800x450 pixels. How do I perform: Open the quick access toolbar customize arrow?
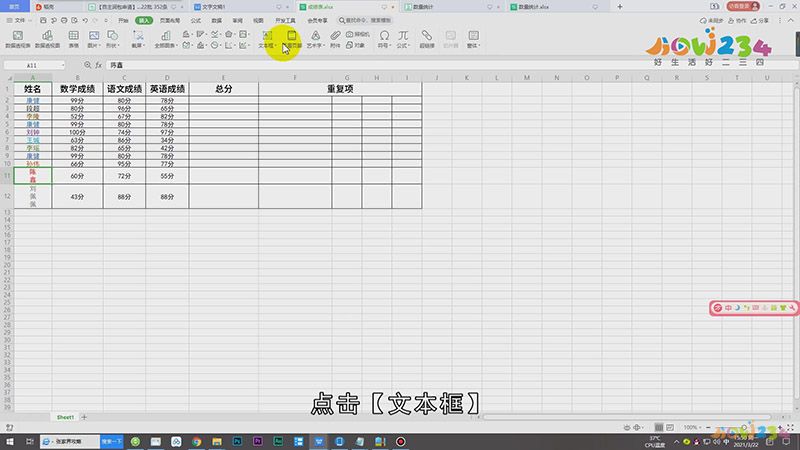[106, 20]
